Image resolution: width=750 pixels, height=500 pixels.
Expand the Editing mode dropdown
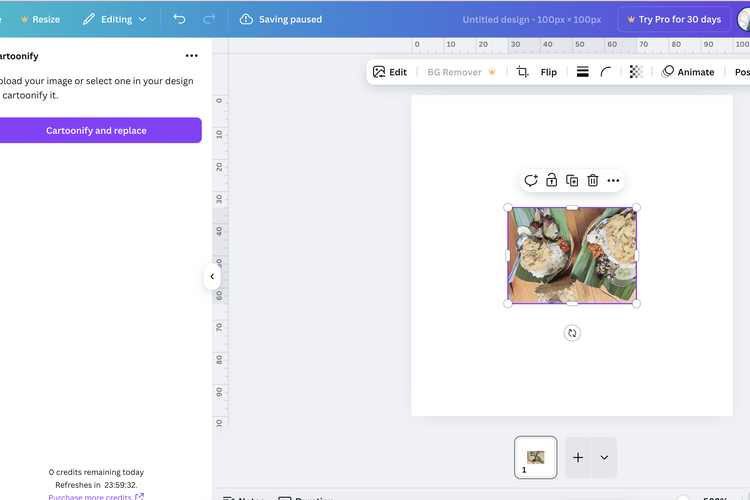click(114, 20)
